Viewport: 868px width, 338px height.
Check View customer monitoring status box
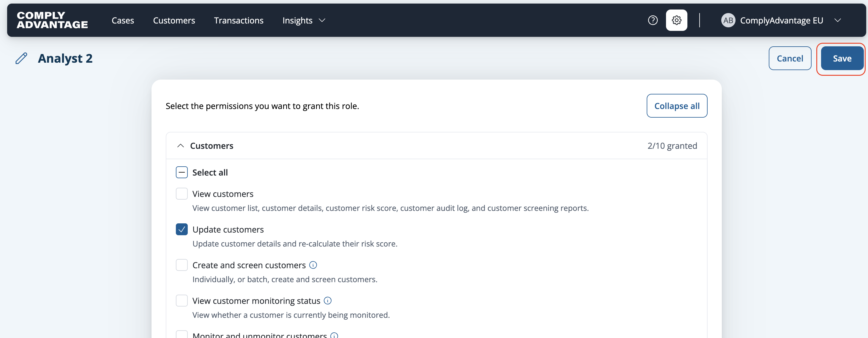pyautogui.click(x=182, y=301)
